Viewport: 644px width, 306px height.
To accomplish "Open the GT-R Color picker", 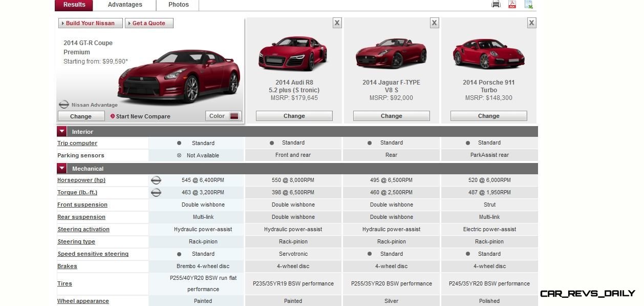I will [x=223, y=116].
